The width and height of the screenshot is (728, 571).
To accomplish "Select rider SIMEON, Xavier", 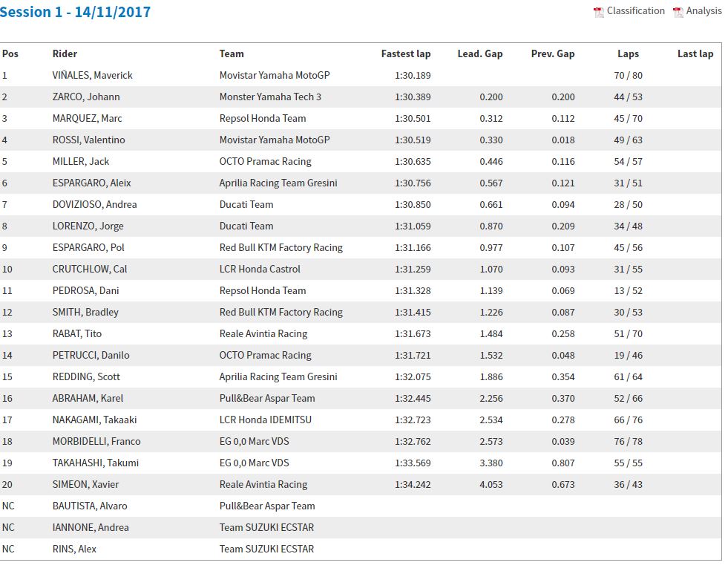I will coord(85,485).
